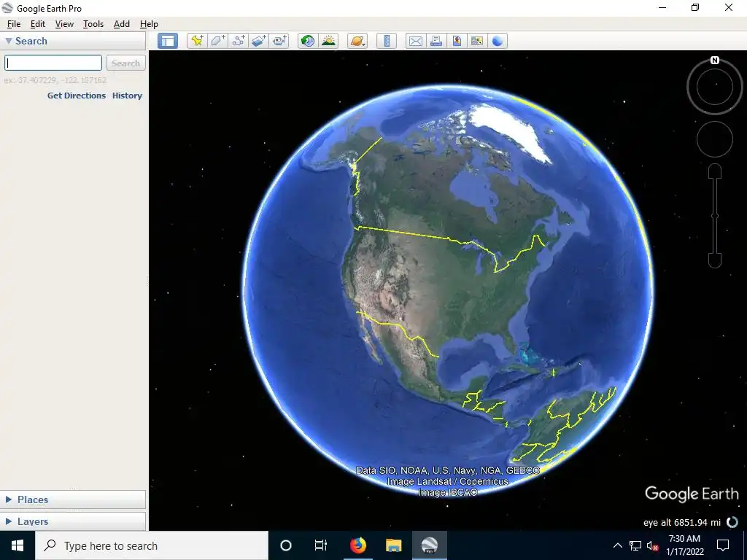Click the taskbar search box
The height and width of the screenshot is (560, 747).
(x=152, y=545)
